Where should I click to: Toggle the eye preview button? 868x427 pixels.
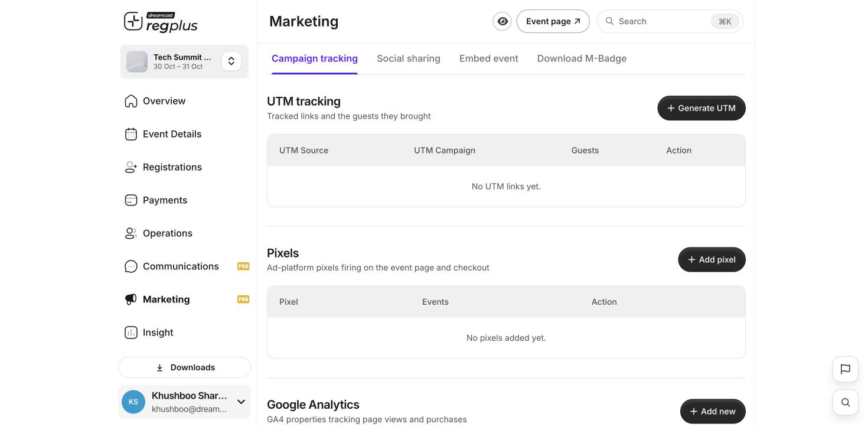coord(502,21)
